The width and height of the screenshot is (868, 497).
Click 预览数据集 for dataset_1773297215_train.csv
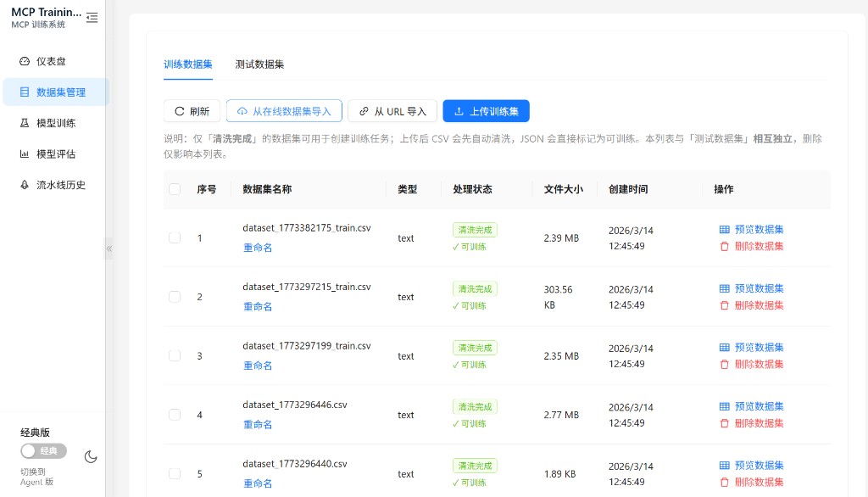click(x=751, y=288)
